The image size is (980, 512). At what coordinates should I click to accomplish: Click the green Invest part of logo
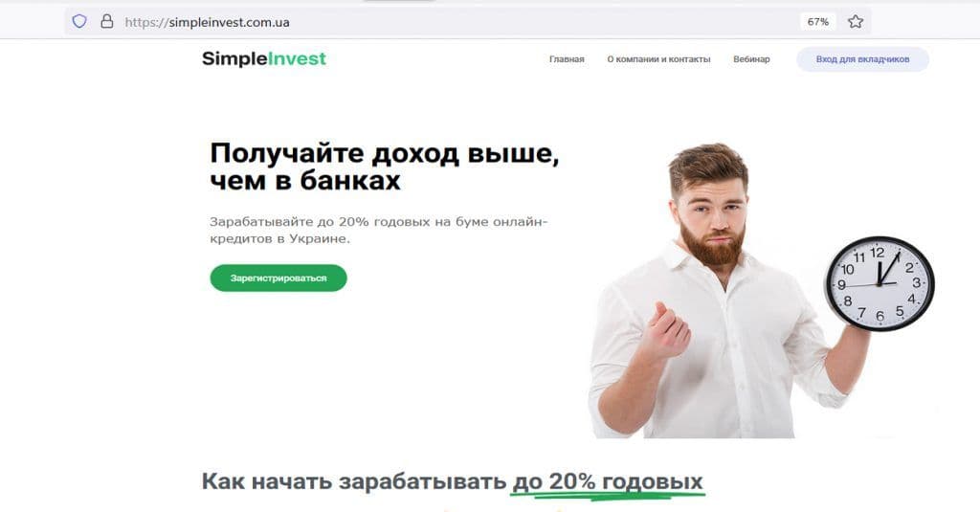point(297,58)
